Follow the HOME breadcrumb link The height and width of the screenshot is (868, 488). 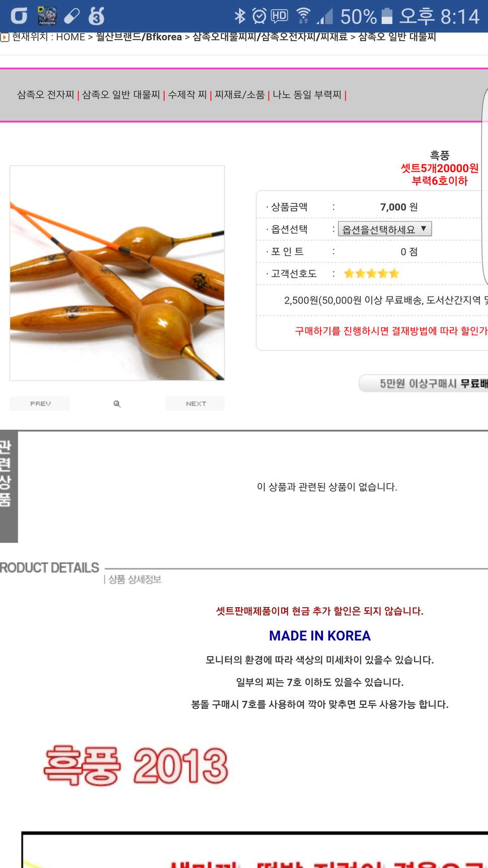pyautogui.click(x=70, y=37)
